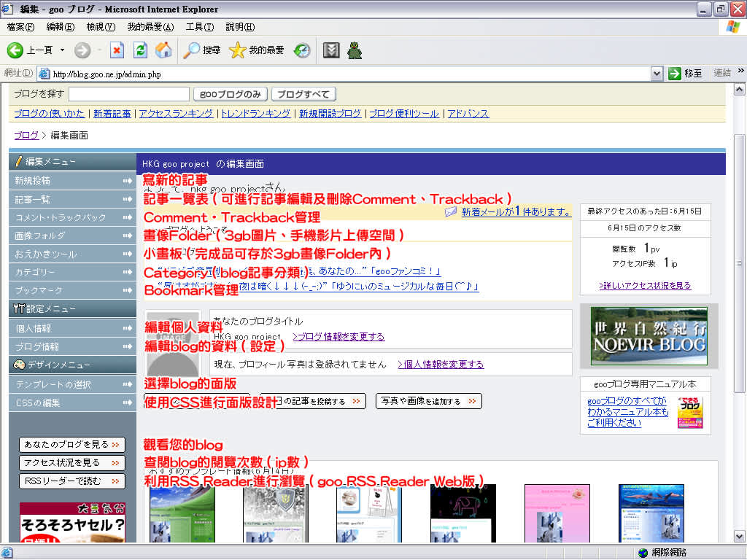This screenshot has height=560, width=747.
Task: Open the Search magnifier in toolbar
Action: 192,50
